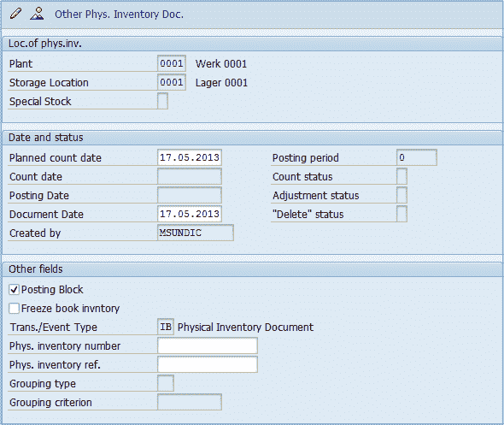Click the Grouping type field
The width and height of the screenshot is (504, 425).
point(166,383)
